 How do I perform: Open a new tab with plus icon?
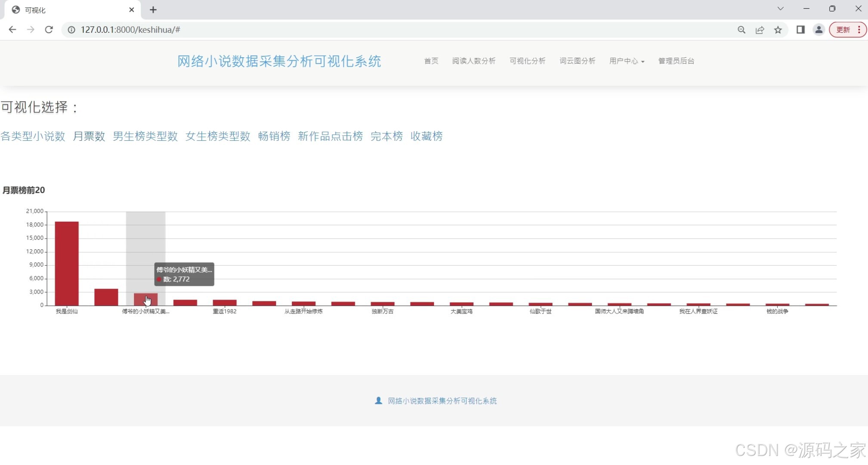pos(153,10)
